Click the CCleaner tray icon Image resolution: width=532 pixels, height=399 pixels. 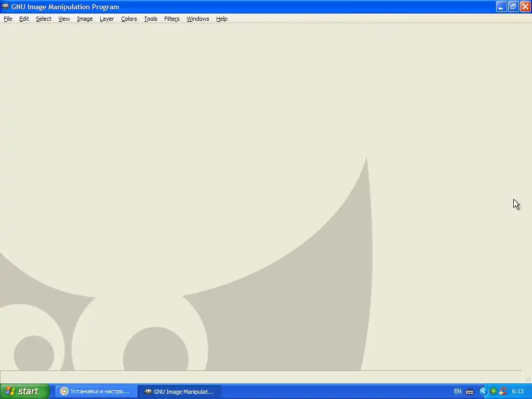click(503, 392)
